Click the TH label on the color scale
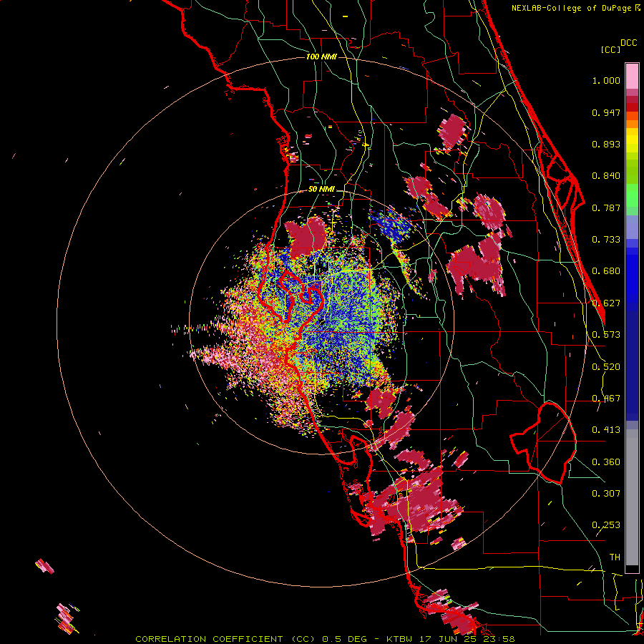644x644 pixels. click(x=615, y=557)
